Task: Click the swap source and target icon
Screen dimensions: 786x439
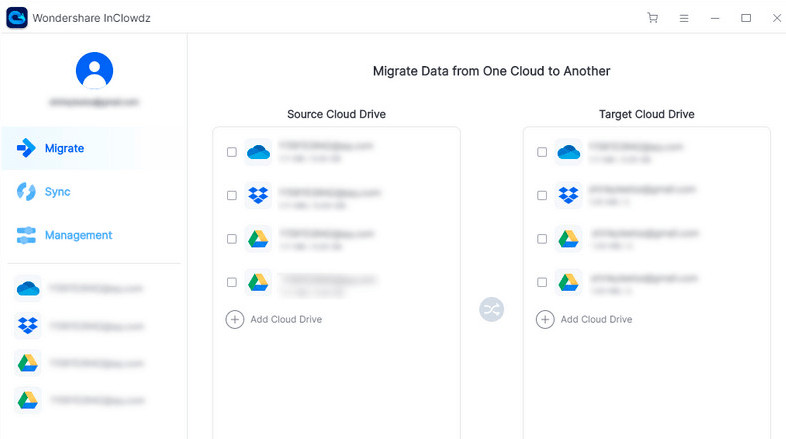Action: (491, 309)
